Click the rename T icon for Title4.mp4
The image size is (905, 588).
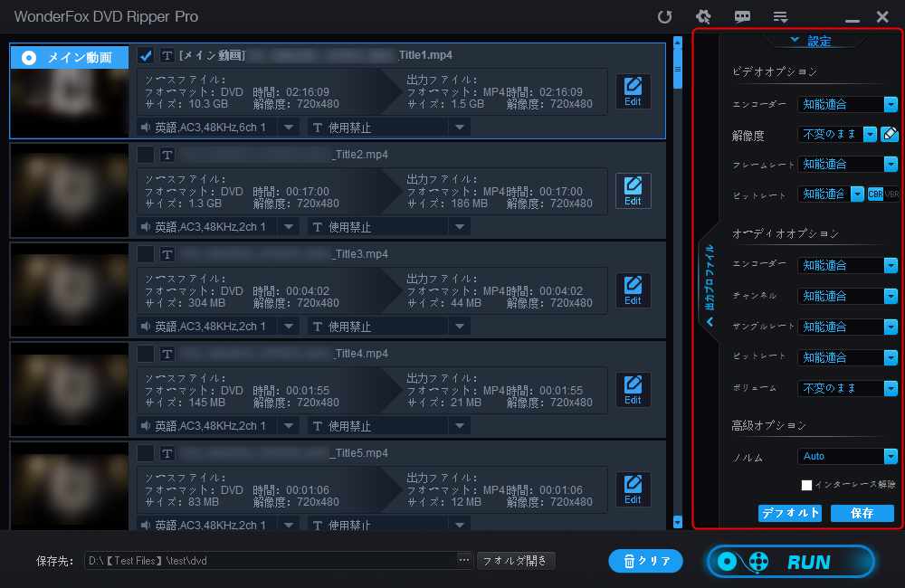(x=167, y=354)
